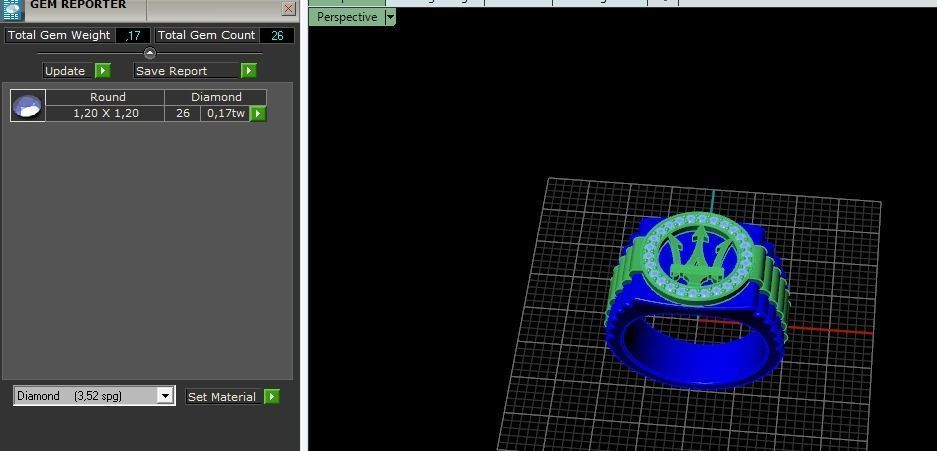937x451 pixels.
Task: Click the Total Gem Count value field
Action: pyautogui.click(x=277, y=35)
